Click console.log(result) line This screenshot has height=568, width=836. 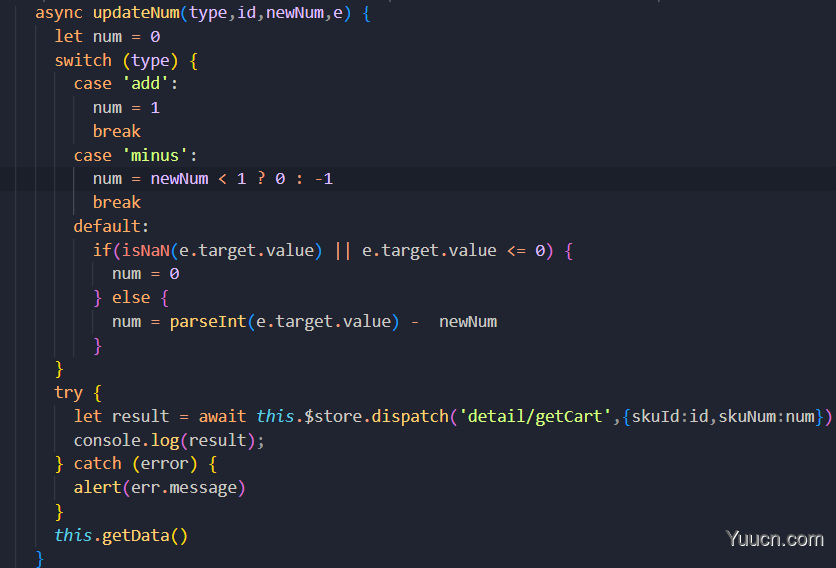point(169,440)
